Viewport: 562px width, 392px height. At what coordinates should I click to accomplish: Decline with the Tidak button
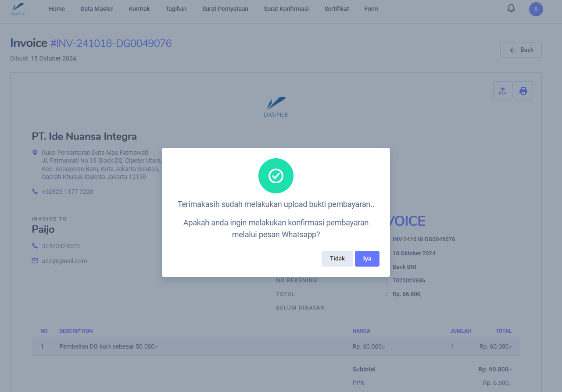coord(337,259)
